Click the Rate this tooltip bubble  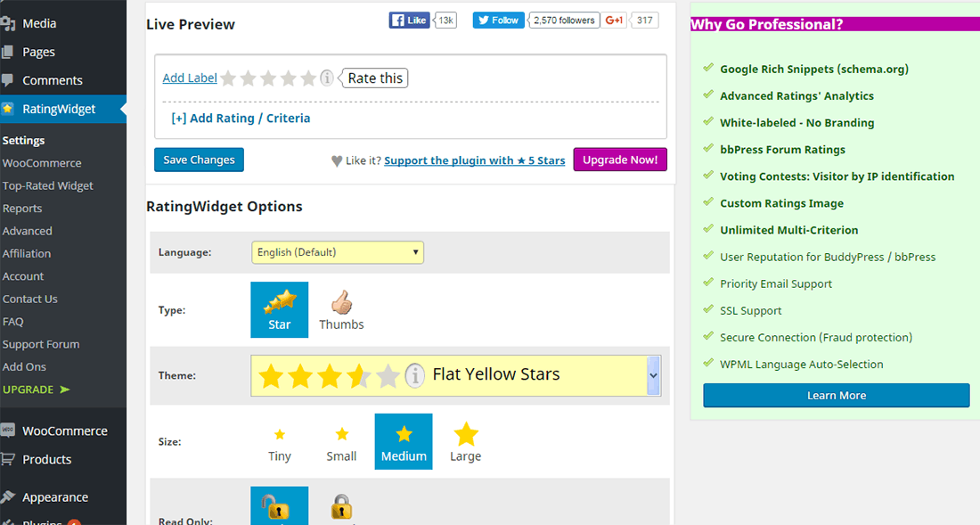[375, 78]
